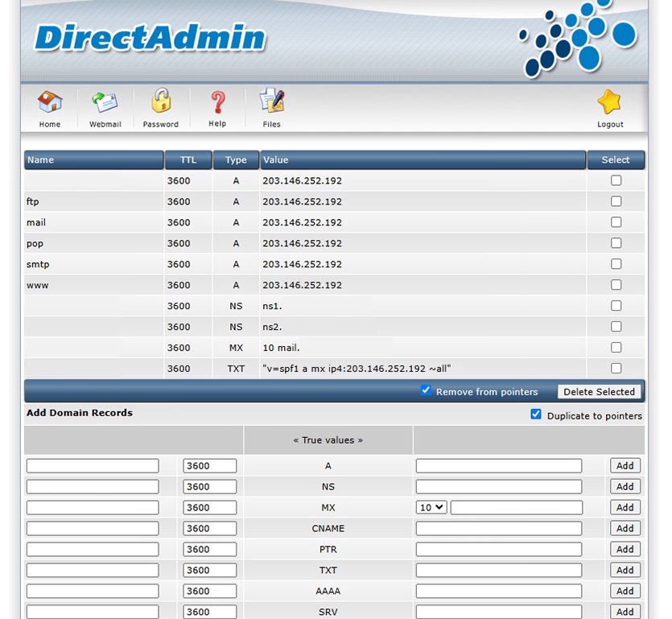Focus the CNAME record value field

499,529
